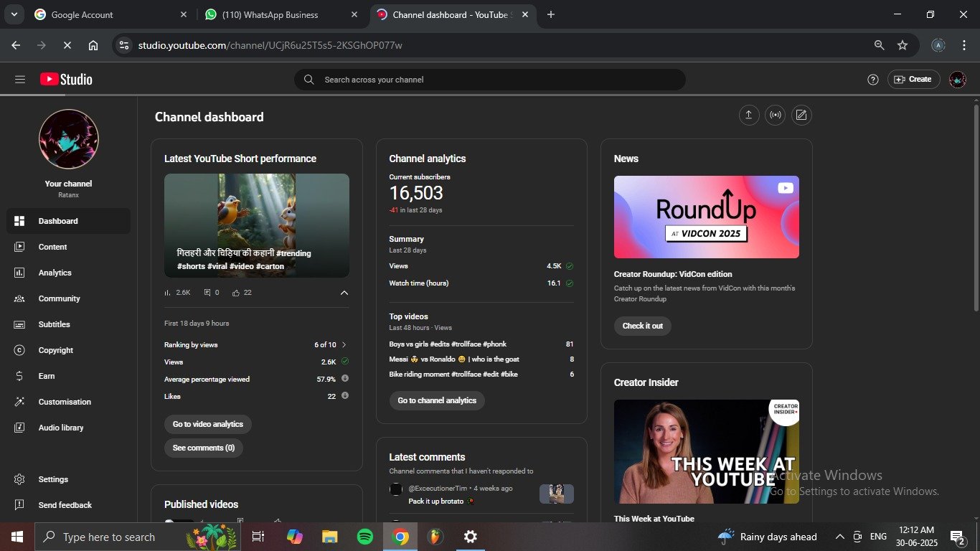Open the Dashboard sidebar item
Screen dimensions: 980x551
coord(68,221)
